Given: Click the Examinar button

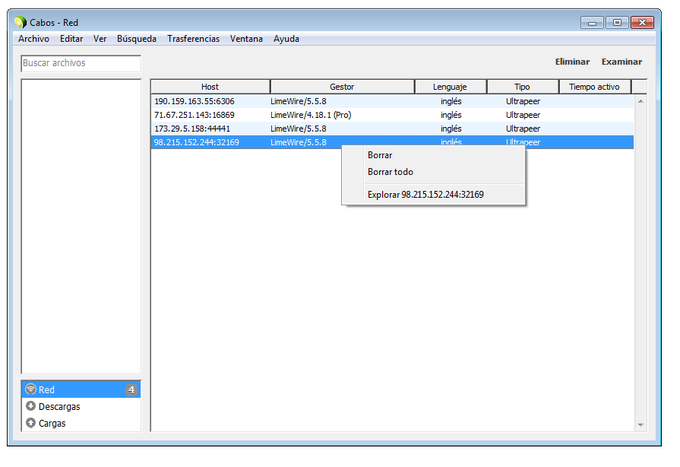Looking at the screenshot, I should [622, 62].
